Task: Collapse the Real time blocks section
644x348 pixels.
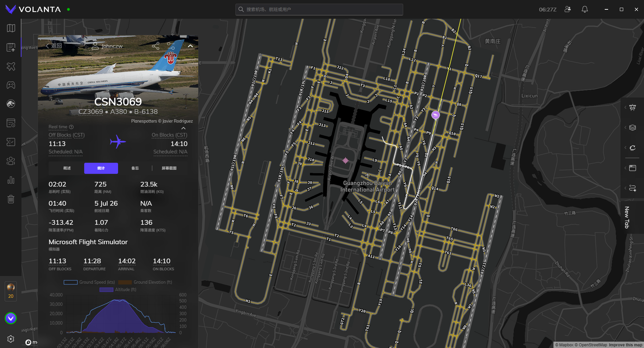Action: (183, 128)
